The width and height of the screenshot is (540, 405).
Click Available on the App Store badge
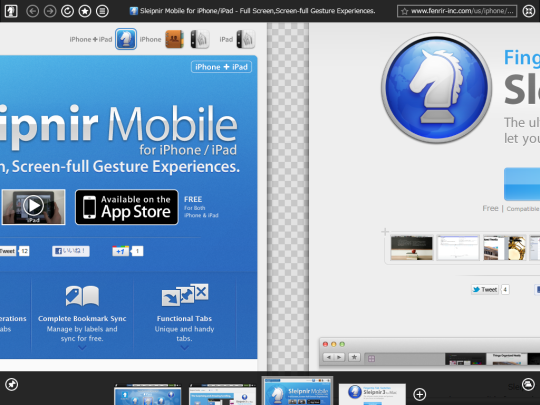click(x=127, y=207)
